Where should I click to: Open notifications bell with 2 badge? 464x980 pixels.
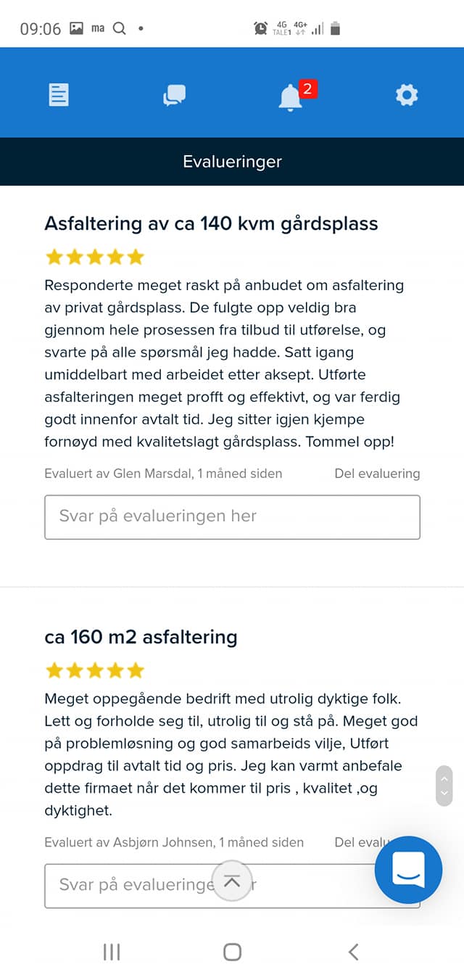click(x=296, y=95)
